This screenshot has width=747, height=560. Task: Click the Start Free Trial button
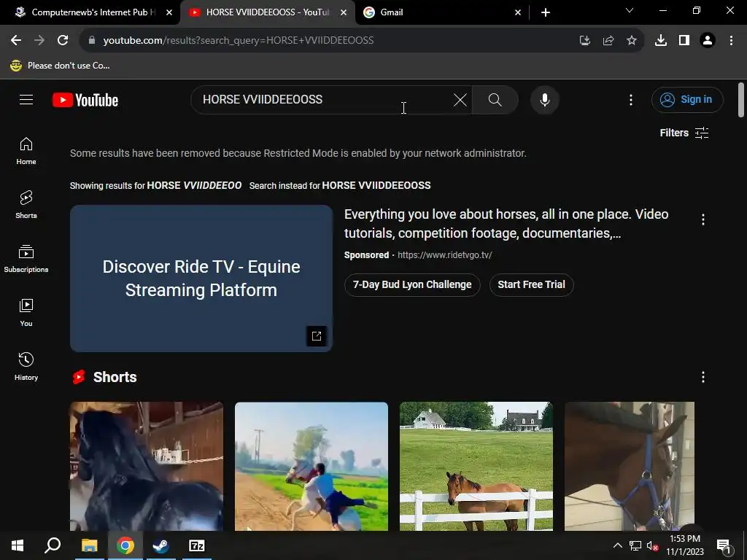pos(531,285)
